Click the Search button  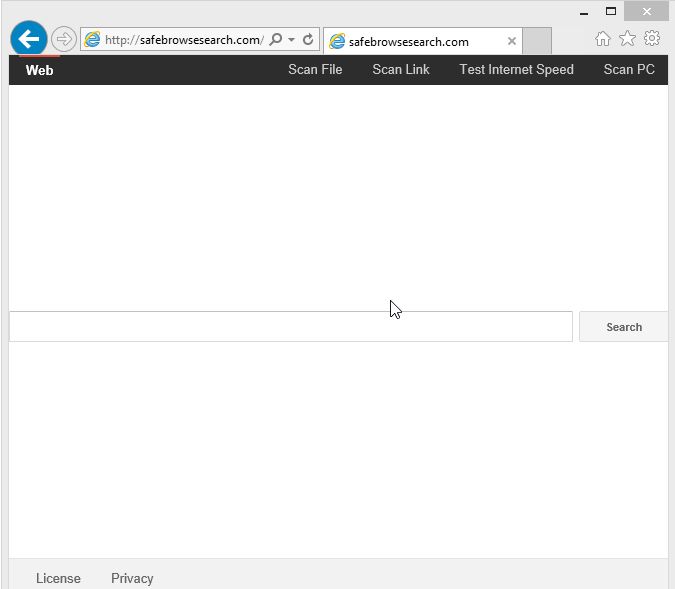coord(624,327)
